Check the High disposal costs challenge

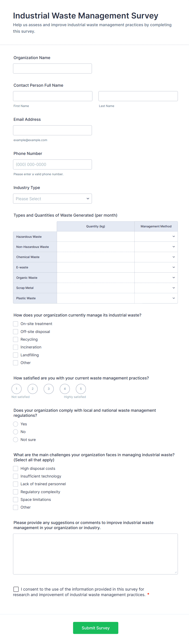pyautogui.click(x=15, y=468)
